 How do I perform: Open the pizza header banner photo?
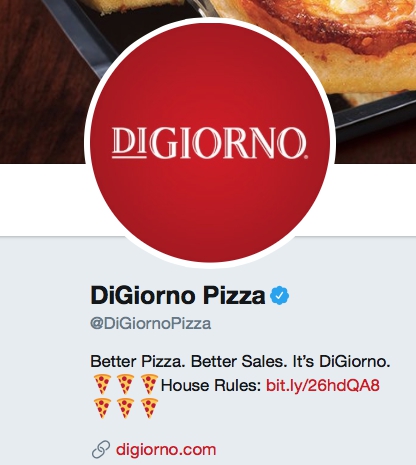tap(208, 82)
